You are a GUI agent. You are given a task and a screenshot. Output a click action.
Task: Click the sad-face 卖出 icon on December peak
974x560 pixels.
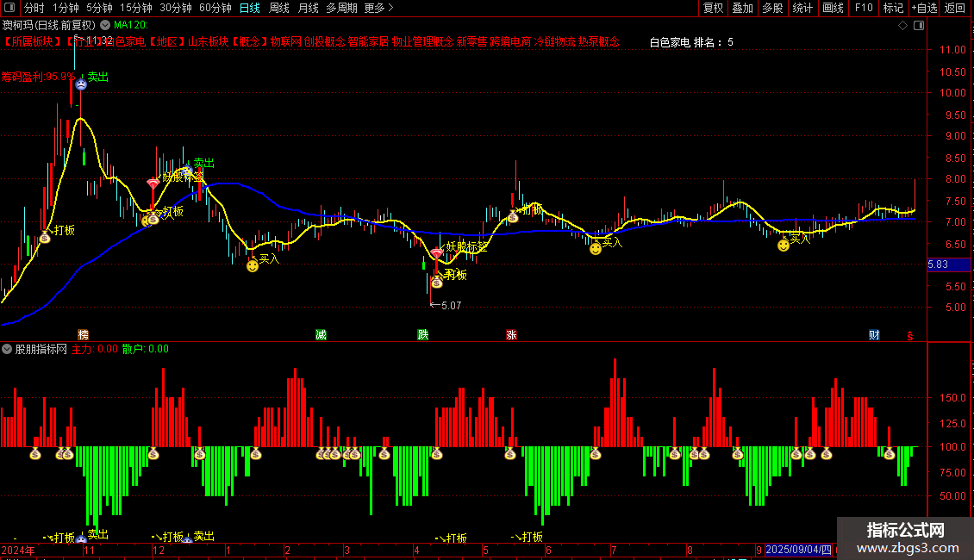[x=187, y=171]
